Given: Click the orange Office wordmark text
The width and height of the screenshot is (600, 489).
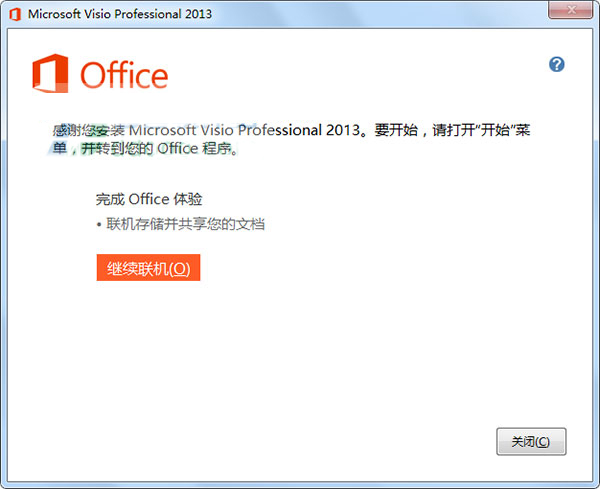Looking at the screenshot, I should click(124, 75).
